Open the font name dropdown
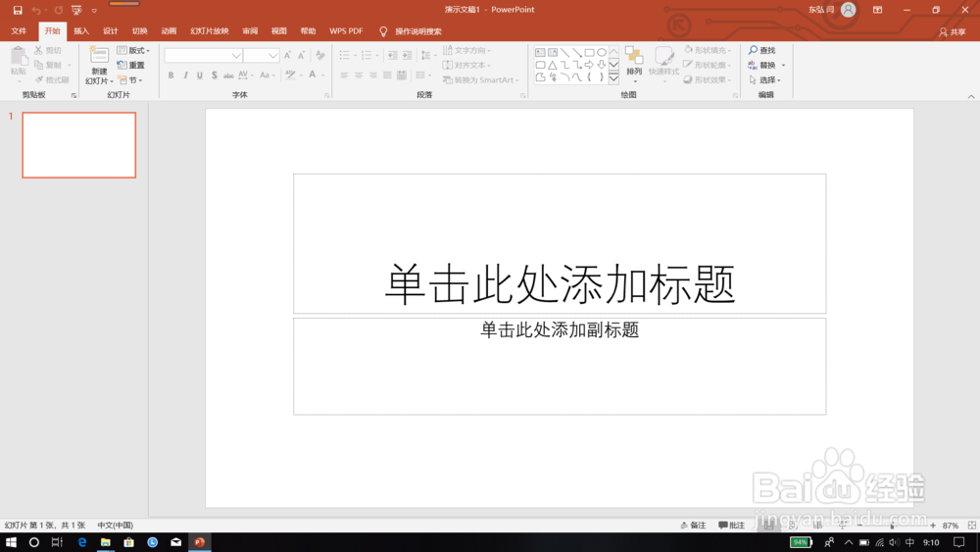 236,56
